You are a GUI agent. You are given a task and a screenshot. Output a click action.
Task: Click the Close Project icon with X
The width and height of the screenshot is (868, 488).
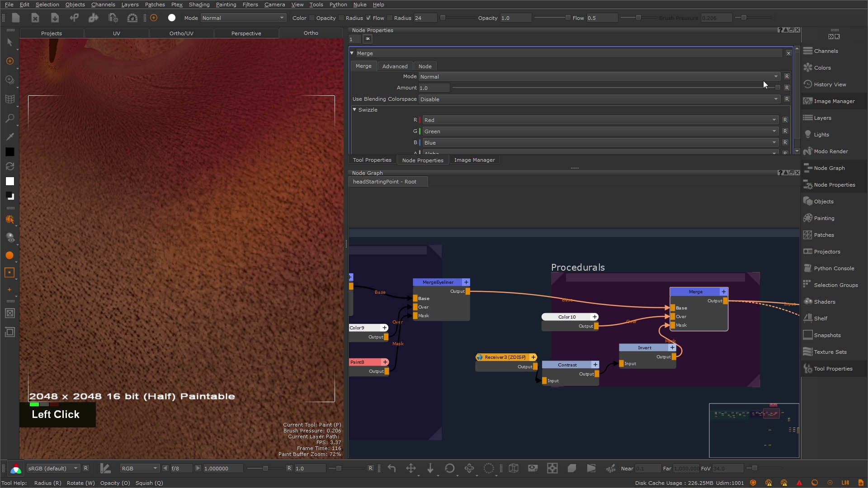click(35, 18)
